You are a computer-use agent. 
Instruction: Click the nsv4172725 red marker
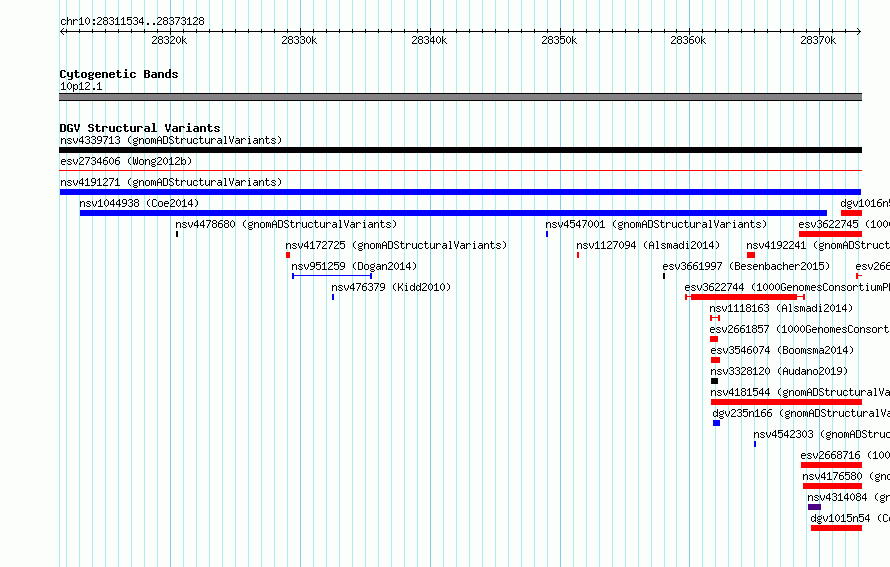point(288,255)
